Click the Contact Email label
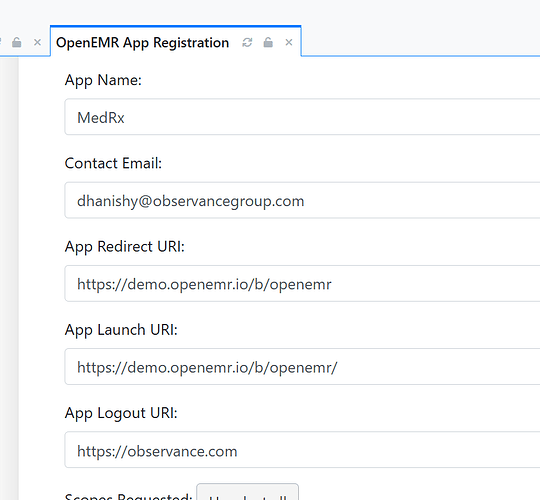The width and height of the screenshot is (540, 500). pos(113,163)
